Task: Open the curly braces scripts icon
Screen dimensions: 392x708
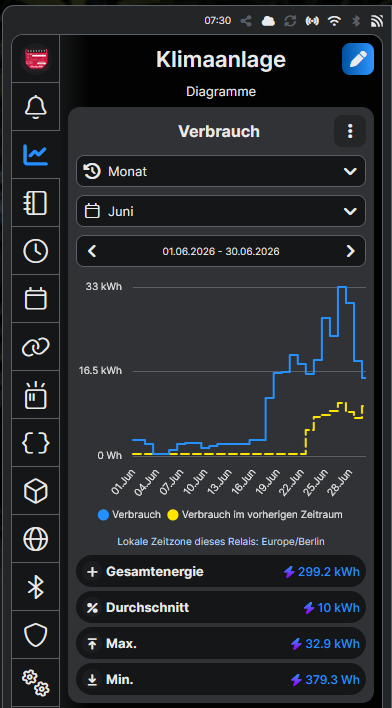Action: pyautogui.click(x=36, y=442)
